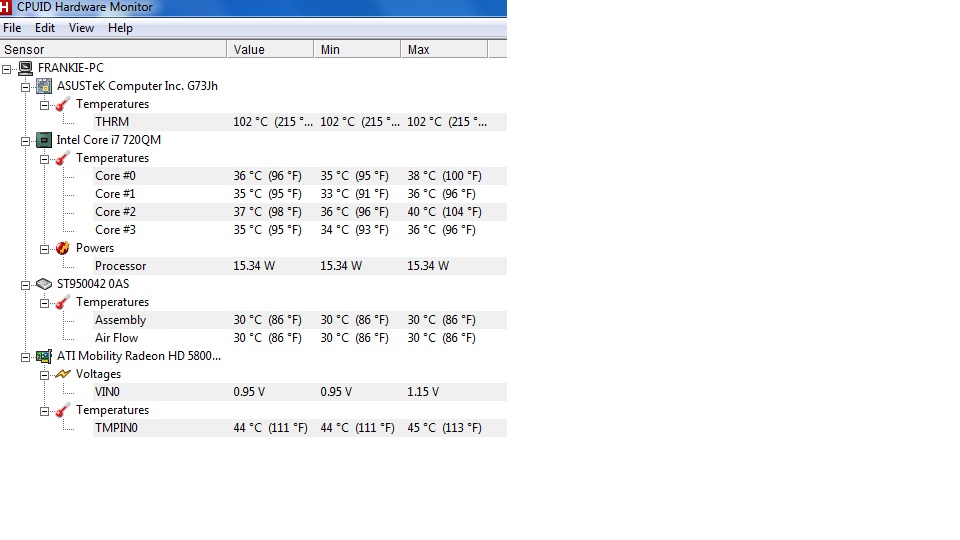Click thermometer icon under Intel Core i7
Viewport: 960px width, 540px height.
pyautogui.click(x=62, y=159)
